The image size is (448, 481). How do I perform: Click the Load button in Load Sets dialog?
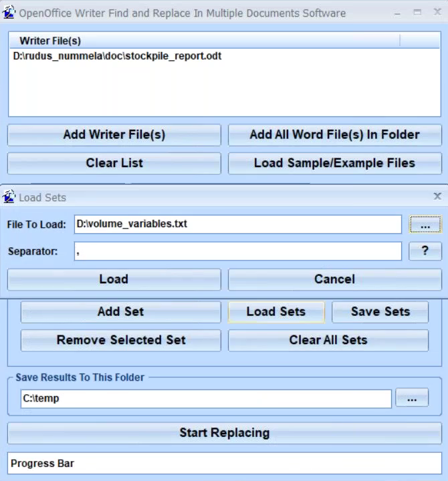(x=114, y=279)
